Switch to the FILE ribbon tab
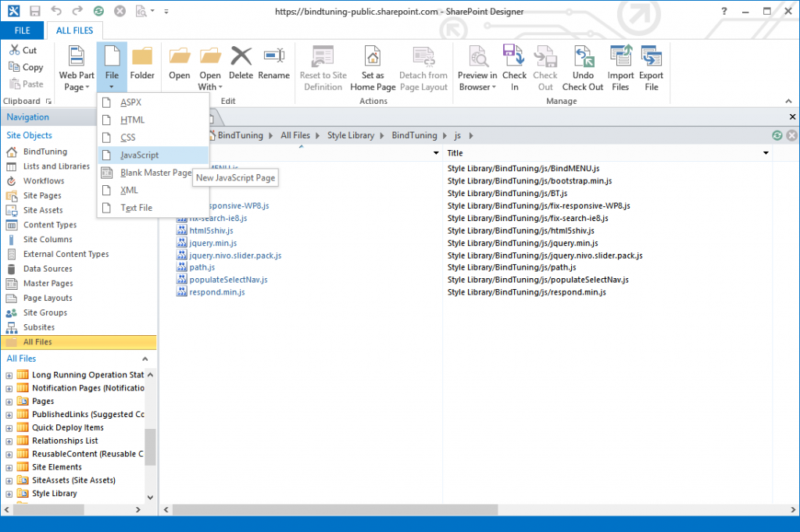 tap(23, 30)
